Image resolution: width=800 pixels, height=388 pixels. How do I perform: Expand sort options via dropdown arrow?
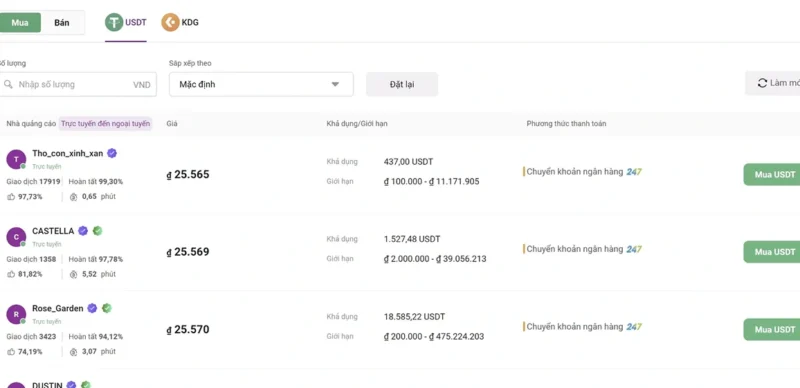tap(335, 84)
